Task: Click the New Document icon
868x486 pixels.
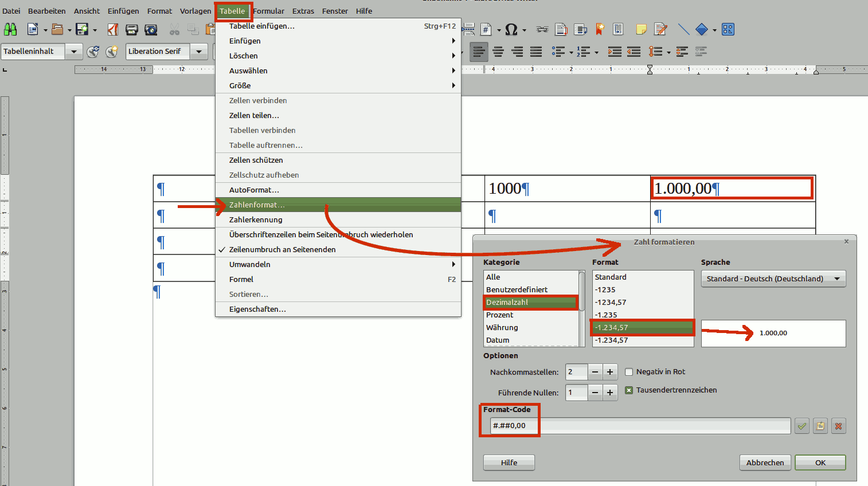Action: point(33,29)
